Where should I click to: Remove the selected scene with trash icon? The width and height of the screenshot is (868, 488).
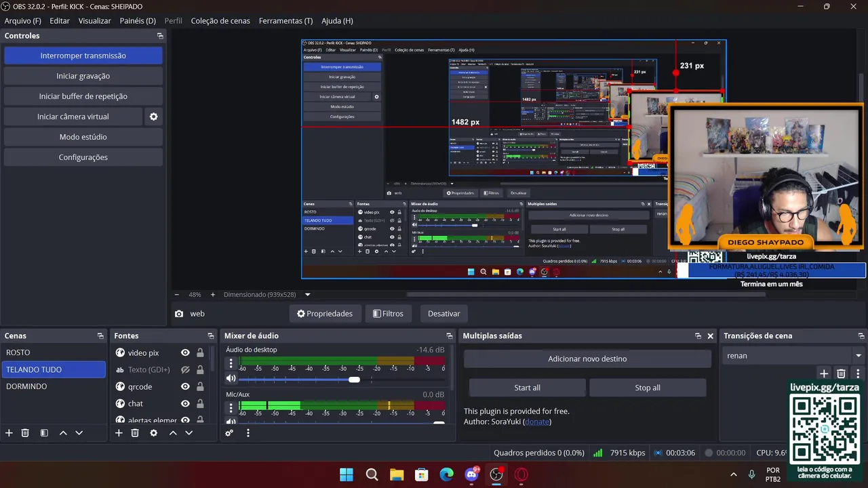pos(25,432)
